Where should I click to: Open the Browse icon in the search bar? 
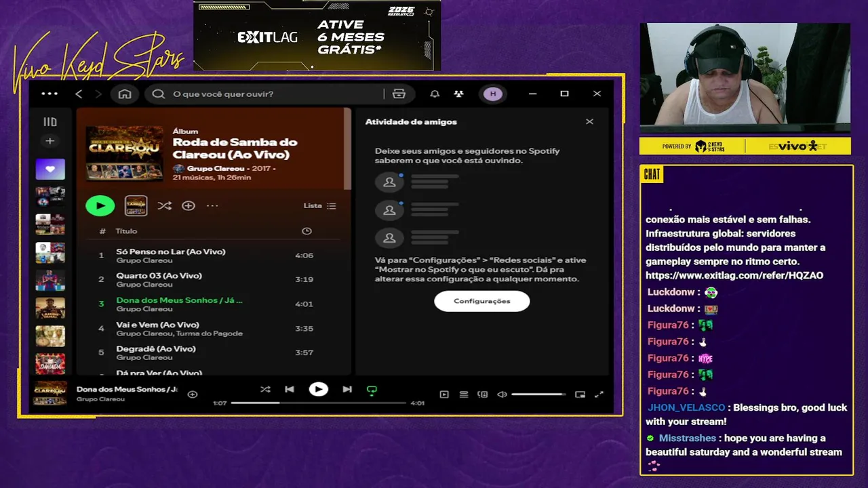[399, 94]
